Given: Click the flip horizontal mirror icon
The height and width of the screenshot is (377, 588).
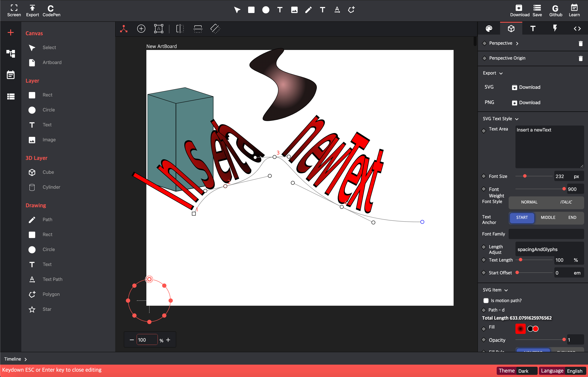Looking at the screenshot, I should point(180,29).
